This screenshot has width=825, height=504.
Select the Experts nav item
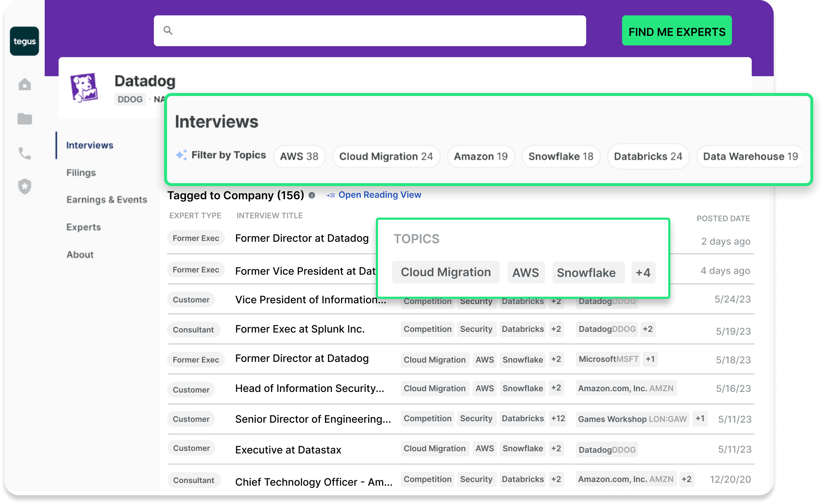(x=84, y=227)
